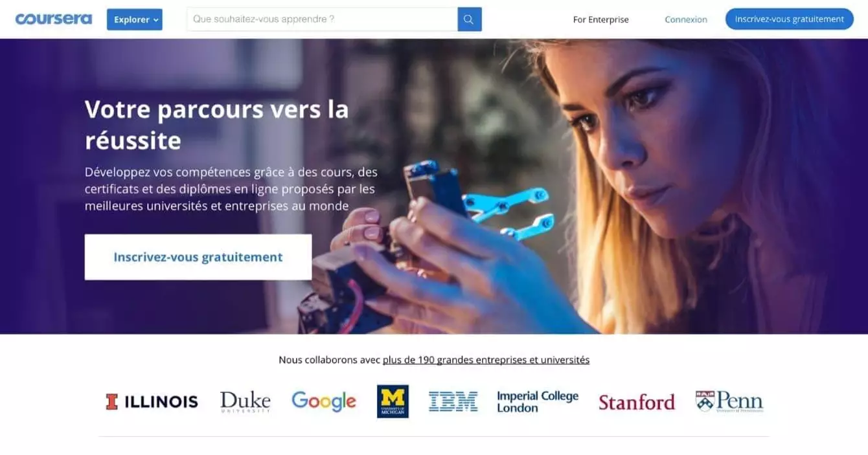This screenshot has width=868, height=455.
Task: Go to Connexion login link
Action: tap(686, 19)
